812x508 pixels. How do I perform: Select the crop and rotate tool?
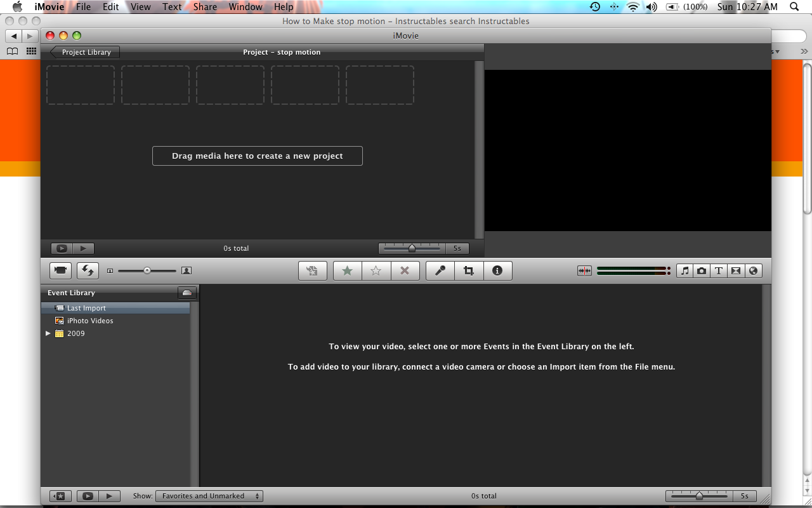pos(469,271)
